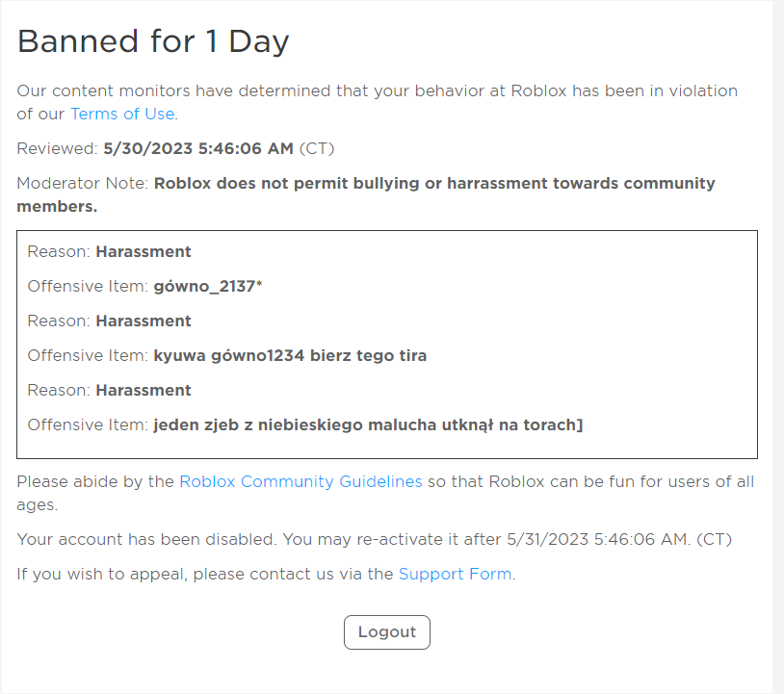
Task: Select offensive item kyuwa gówno1234 bierz tego tira
Action: pyautogui.click(x=290, y=356)
